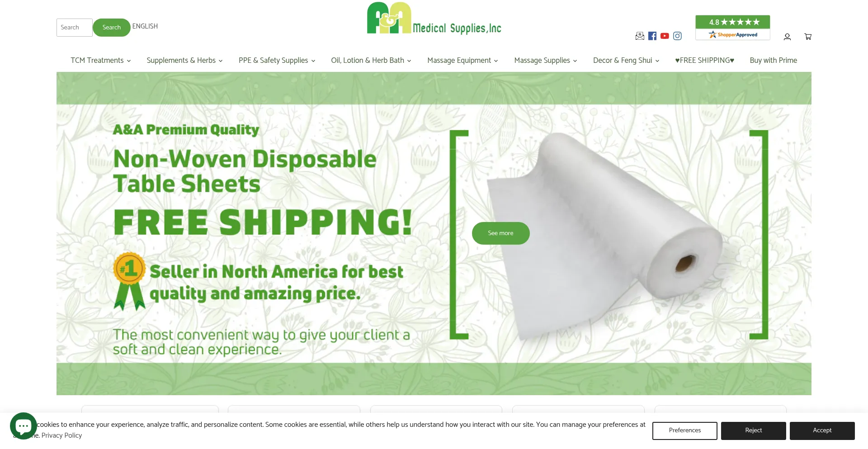
Task: Focus the Search input field
Action: (x=74, y=28)
